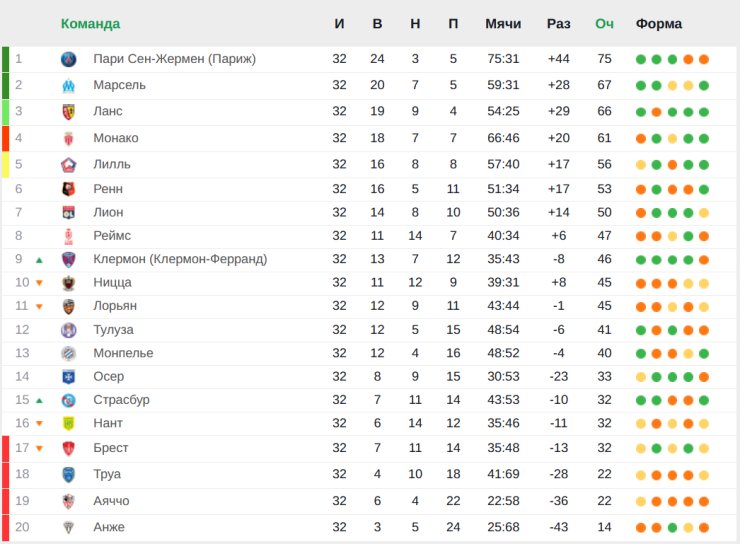Image resolution: width=740 pixels, height=544 pixels.
Task: Click the Strasbourg club logo icon
Action: pos(69,400)
